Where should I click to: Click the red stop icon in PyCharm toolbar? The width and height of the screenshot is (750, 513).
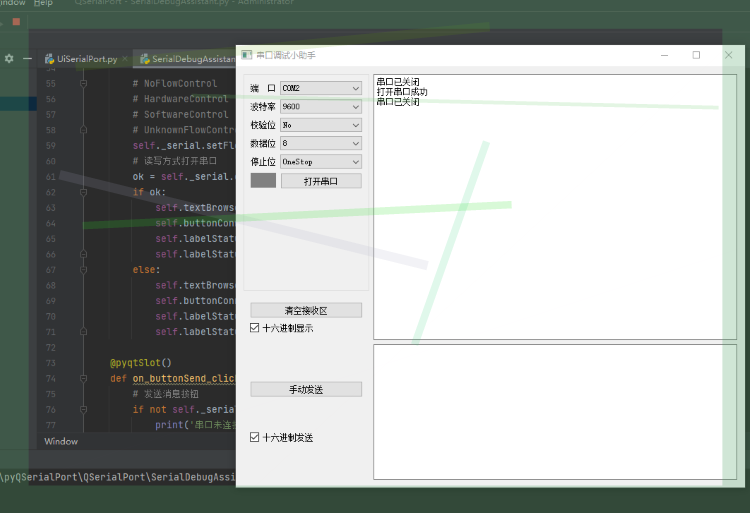point(16,22)
